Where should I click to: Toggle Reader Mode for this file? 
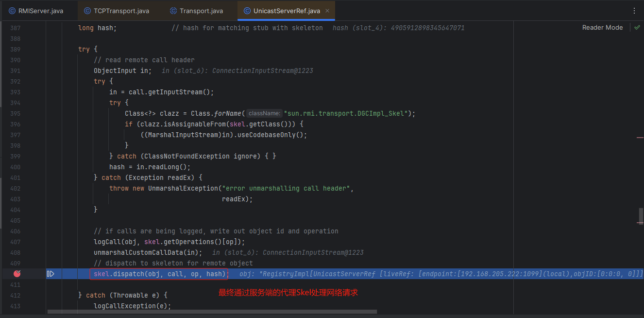click(x=602, y=28)
